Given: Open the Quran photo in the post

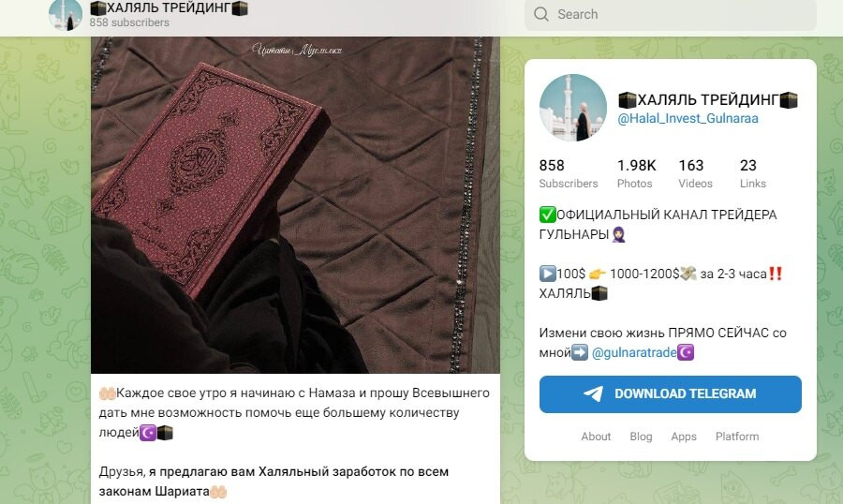Looking at the screenshot, I should pos(295,205).
